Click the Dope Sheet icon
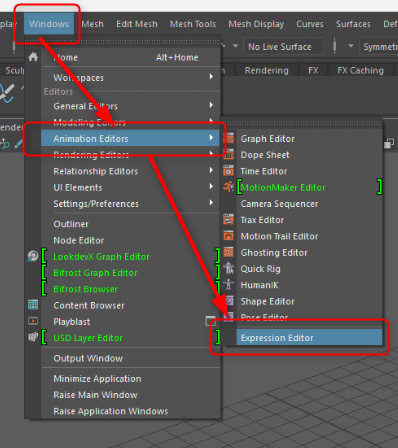This screenshot has width=398, height=448. tap(228, 154)
